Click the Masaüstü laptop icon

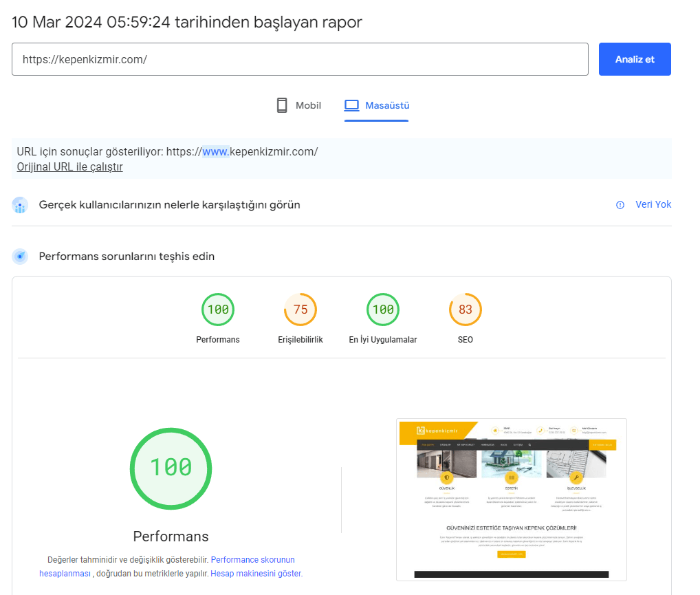click(352, 105)
